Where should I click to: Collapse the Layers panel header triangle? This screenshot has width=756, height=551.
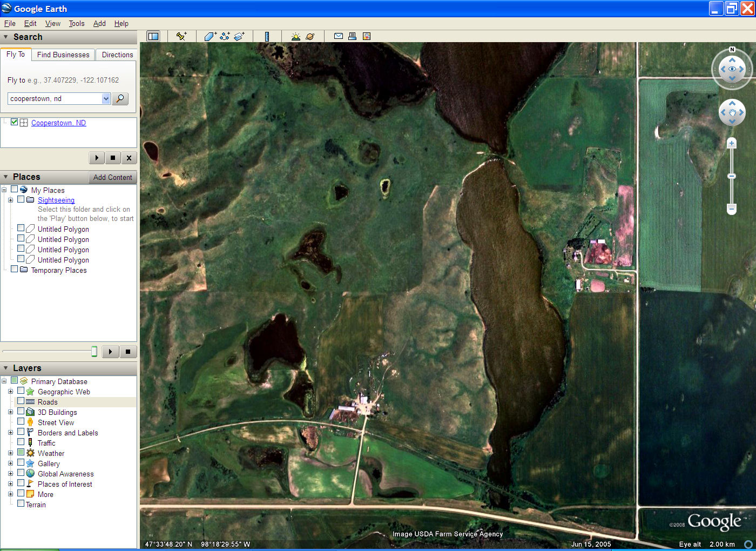pos(6,368)
